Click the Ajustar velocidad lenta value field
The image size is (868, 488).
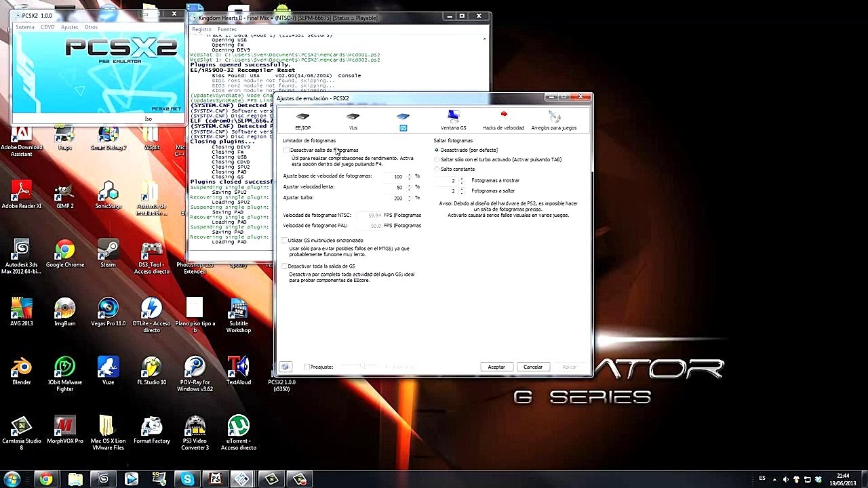[395, 187]
